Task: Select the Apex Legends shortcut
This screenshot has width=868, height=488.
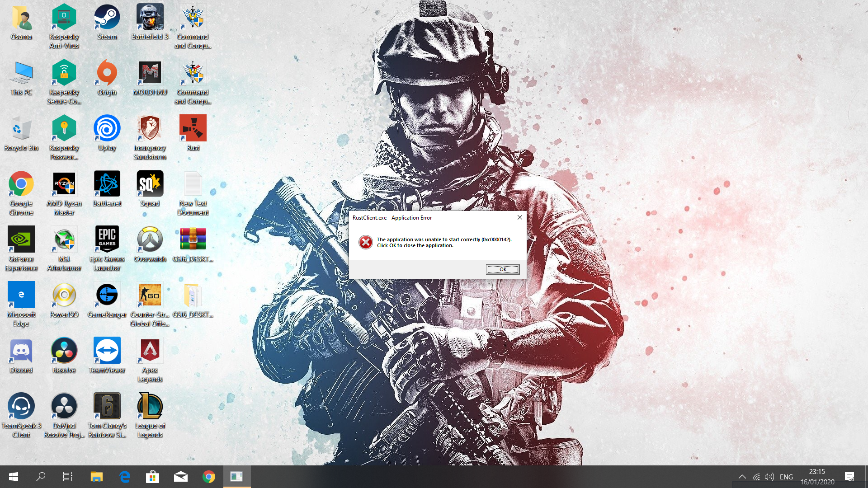Action: coord(150,351)
